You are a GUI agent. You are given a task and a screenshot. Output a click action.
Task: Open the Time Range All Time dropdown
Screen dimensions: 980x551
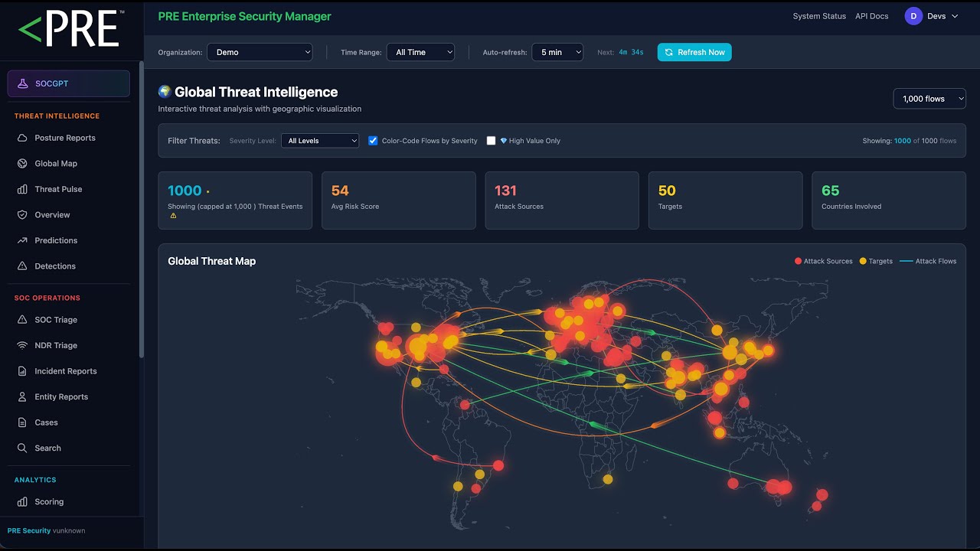click(420, 52)
